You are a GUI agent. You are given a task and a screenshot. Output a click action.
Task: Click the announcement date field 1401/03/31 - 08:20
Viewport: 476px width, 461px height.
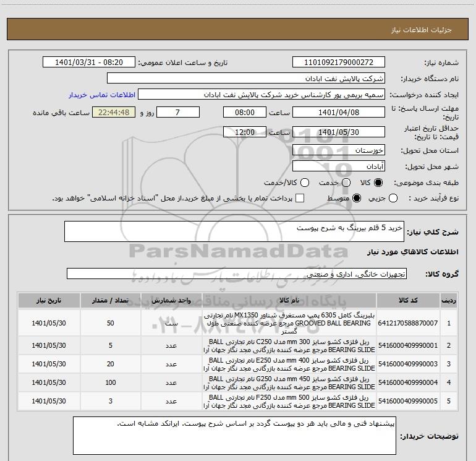89,62
